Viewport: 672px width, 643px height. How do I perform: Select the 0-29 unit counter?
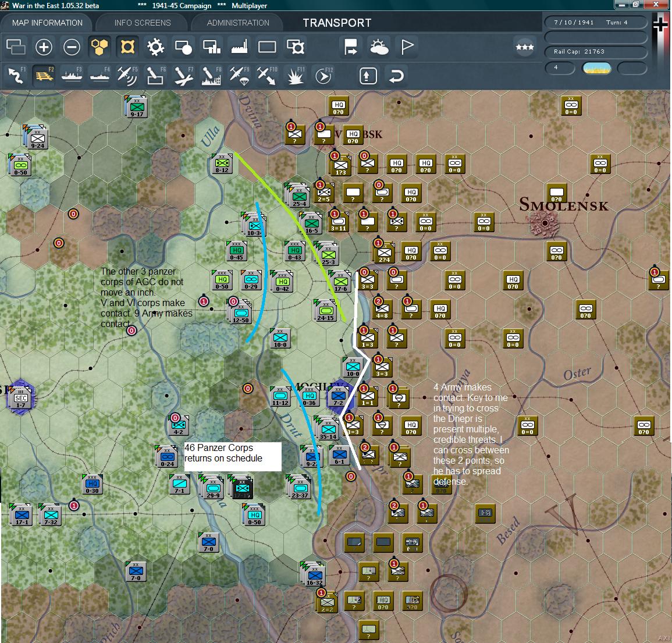tap(251, 280)
